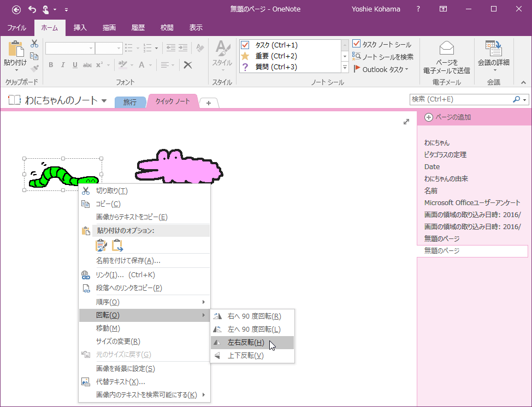Click the Help question mark icon
This screenshot has width=532, height=407.
coord(418,9)
